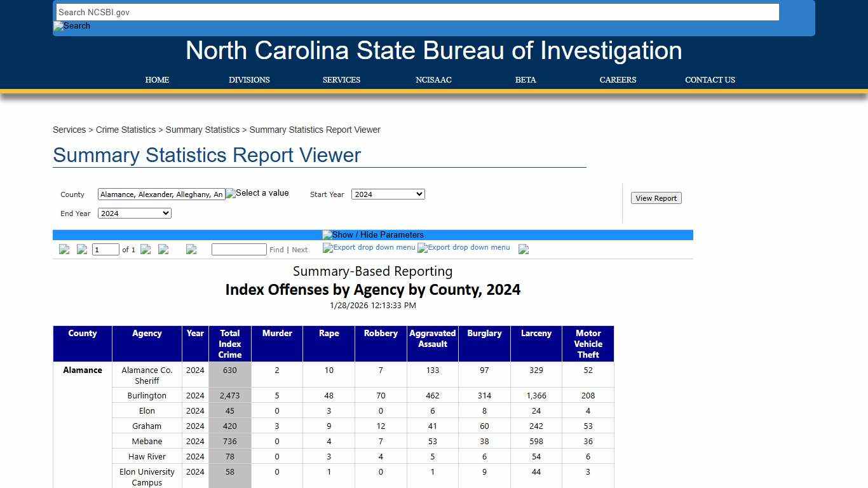
Task: Click the Next link beside Find
Action: coord(299,249)
